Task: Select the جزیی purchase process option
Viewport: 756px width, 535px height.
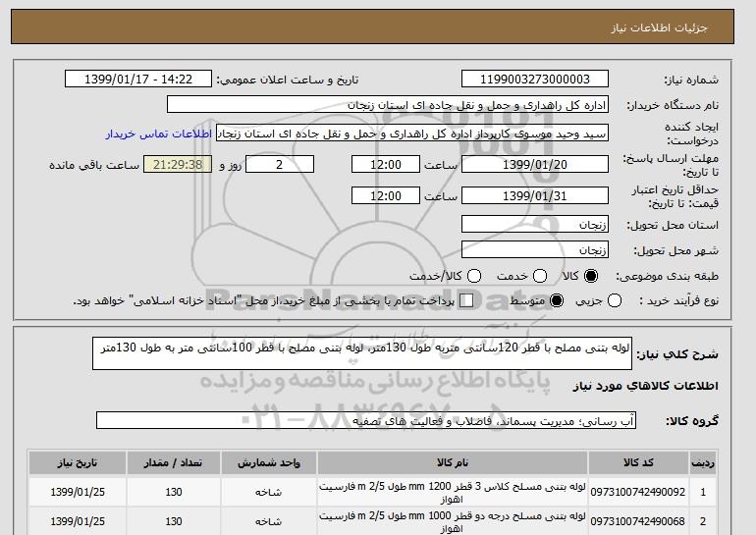Action: pos(615,300)
